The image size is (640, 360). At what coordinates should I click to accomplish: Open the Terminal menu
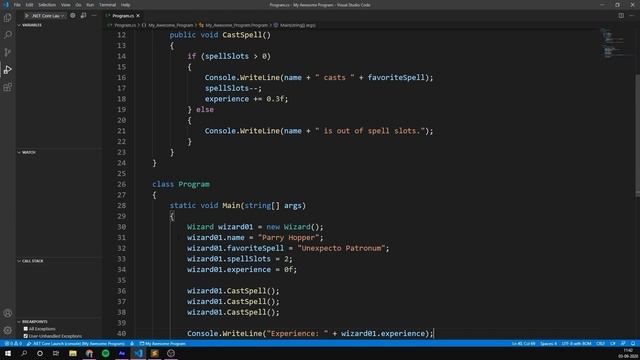click(107, 5)
